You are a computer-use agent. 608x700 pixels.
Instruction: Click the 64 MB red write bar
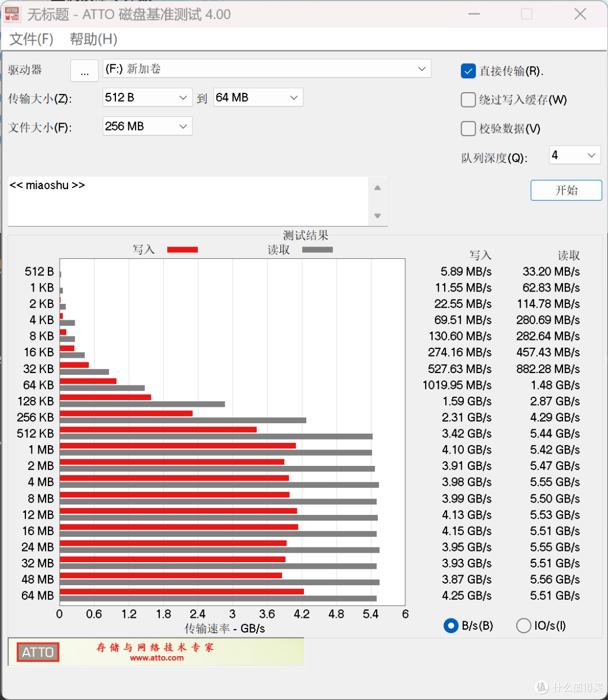(x=182, y=591)
